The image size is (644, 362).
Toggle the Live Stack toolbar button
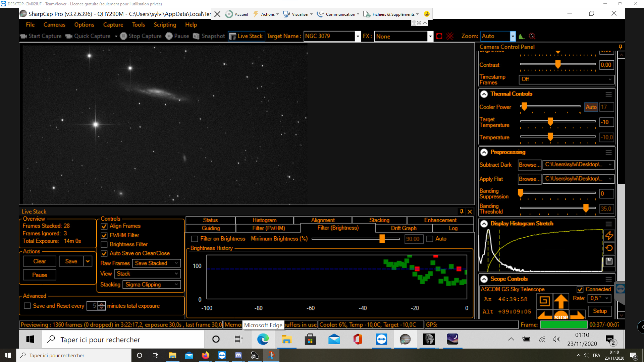pos(247,36)
